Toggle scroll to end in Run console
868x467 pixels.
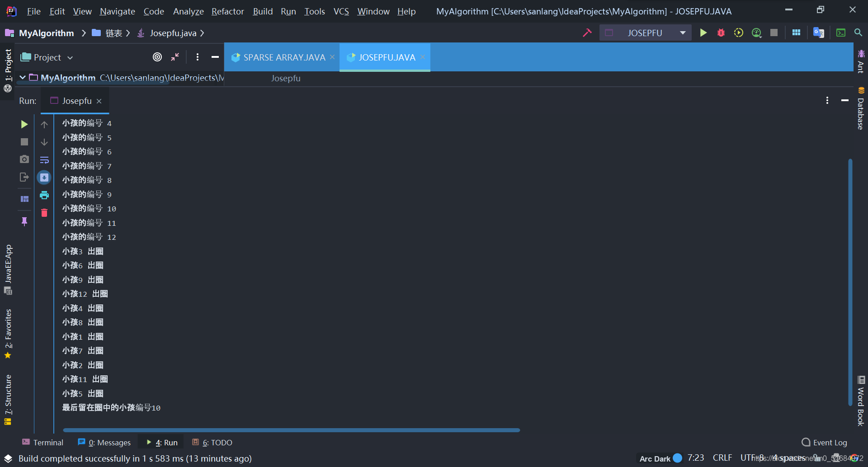click(44, 177)
